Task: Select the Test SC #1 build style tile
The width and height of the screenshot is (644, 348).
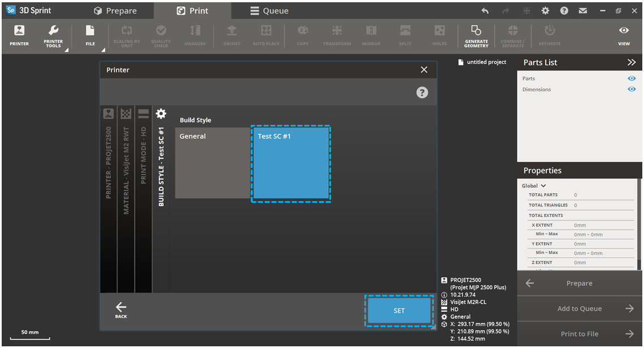Action: [x=290, y=164]
